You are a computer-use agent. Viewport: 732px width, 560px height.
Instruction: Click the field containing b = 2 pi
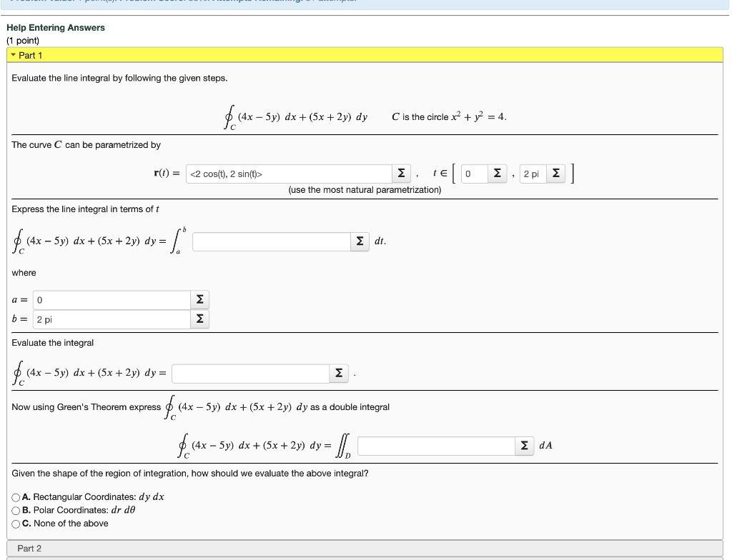pos(111,319)
